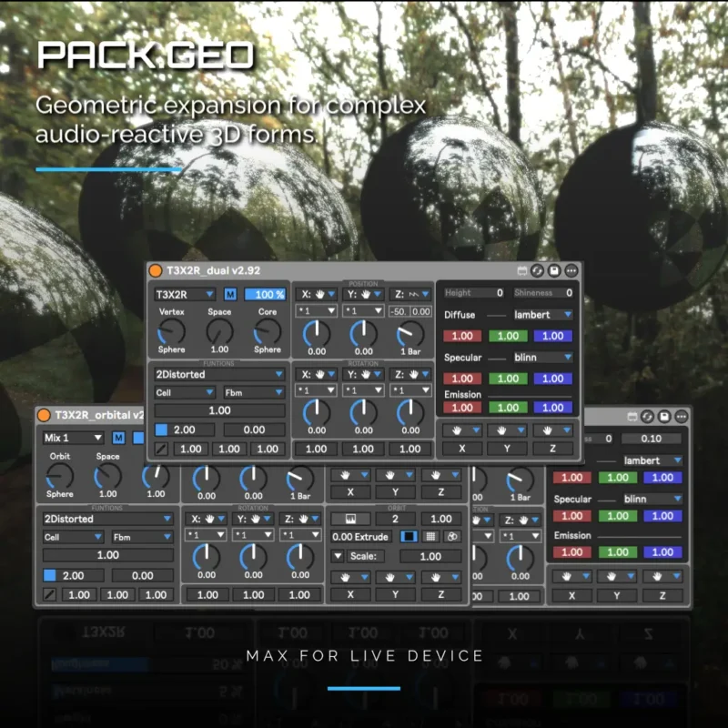
Task: Select the overlapping circles mode in Orbit section
Action: tap(452, 537)
